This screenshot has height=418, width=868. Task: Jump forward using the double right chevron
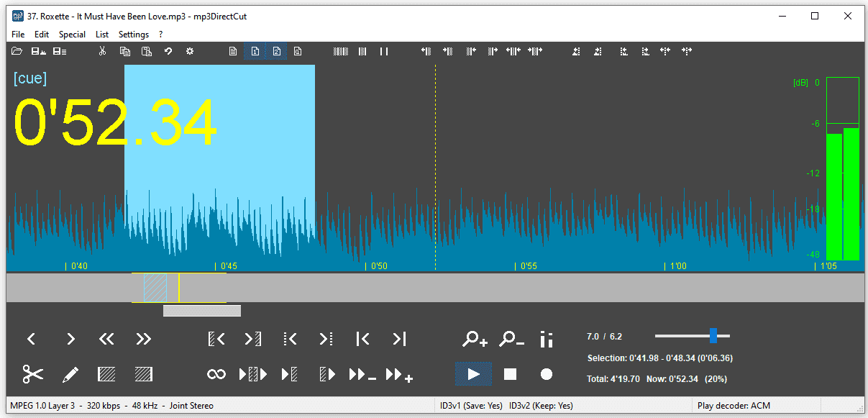point(143,339)
